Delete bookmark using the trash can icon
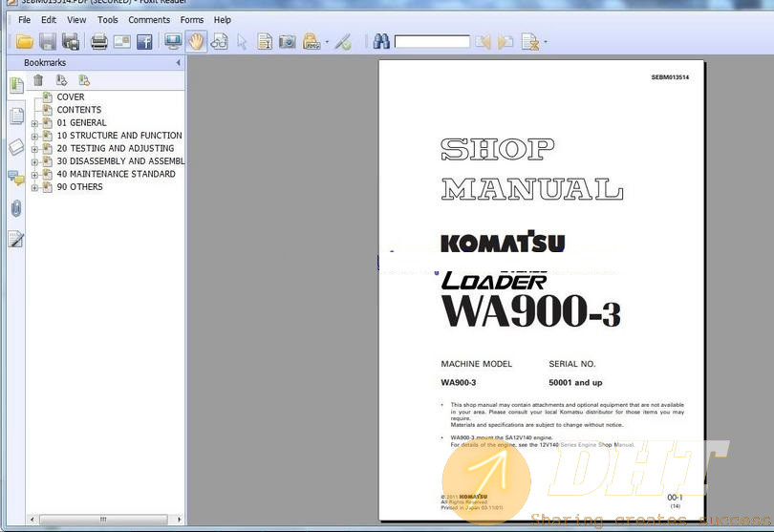 38,80
